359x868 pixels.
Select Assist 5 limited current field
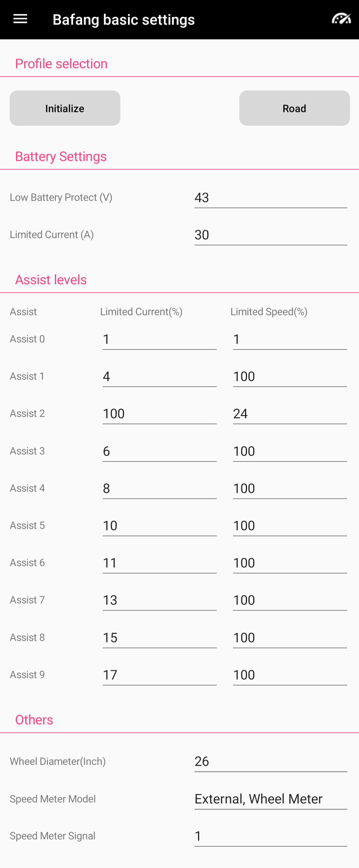(160, 526)
